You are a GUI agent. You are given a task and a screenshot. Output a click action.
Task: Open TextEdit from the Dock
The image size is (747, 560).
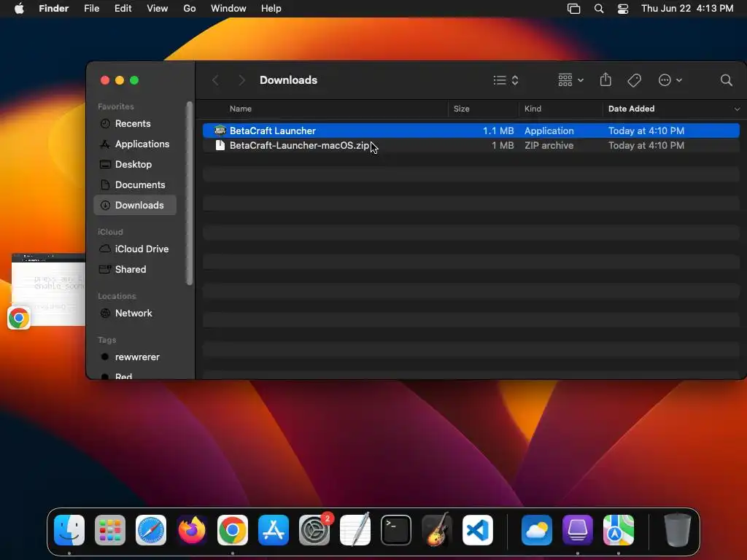pyautogui.click(x=355, y=530)
